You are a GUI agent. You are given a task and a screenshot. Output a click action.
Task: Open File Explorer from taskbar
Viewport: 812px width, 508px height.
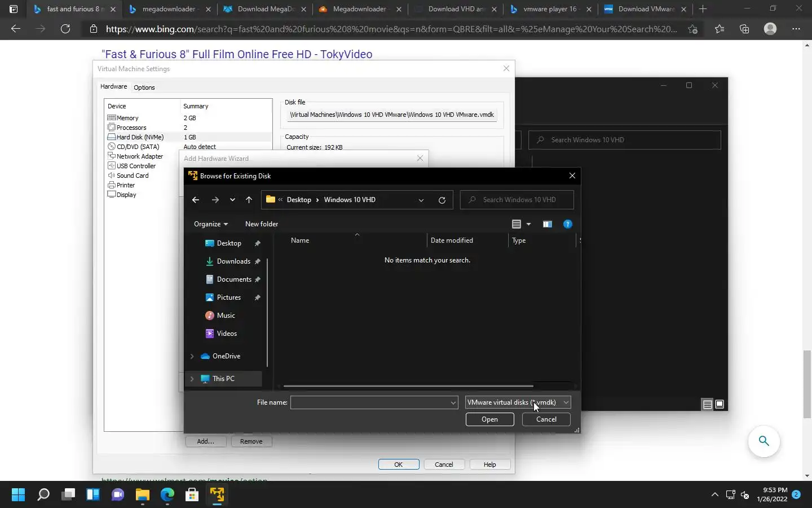tap(142, 495)
